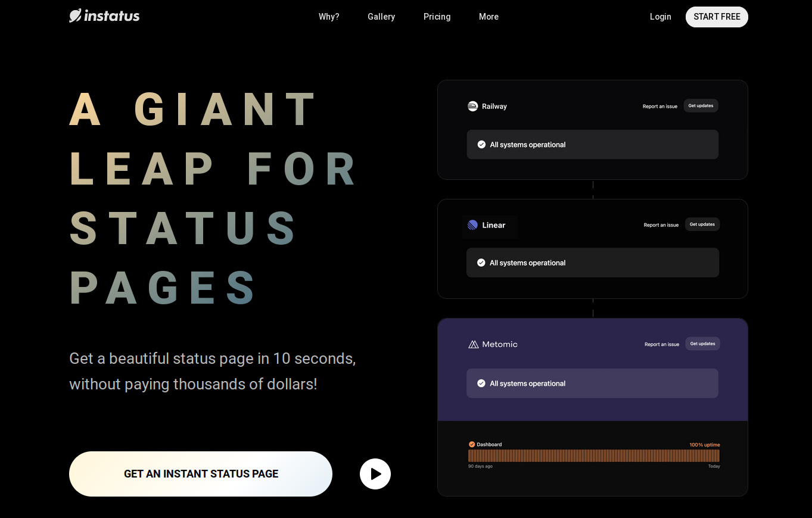
Task: Click the Metomic logo icon
Action: tap(474, 344)
